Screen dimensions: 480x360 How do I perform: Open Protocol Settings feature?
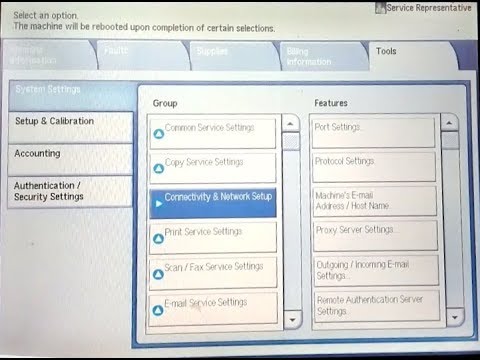tap(374, 167)
